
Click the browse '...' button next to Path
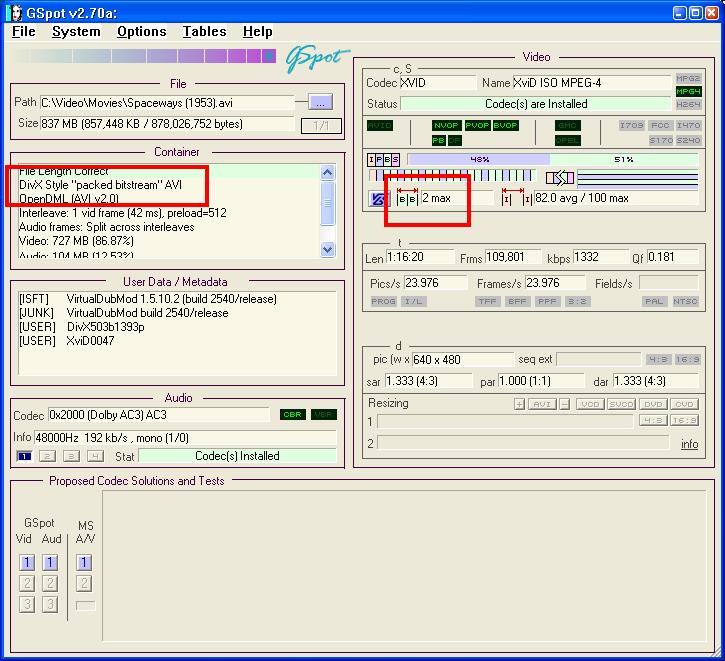[x=320, y=102]
